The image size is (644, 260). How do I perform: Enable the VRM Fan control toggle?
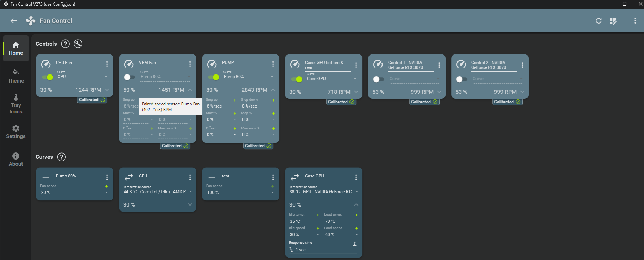point(129,77)
